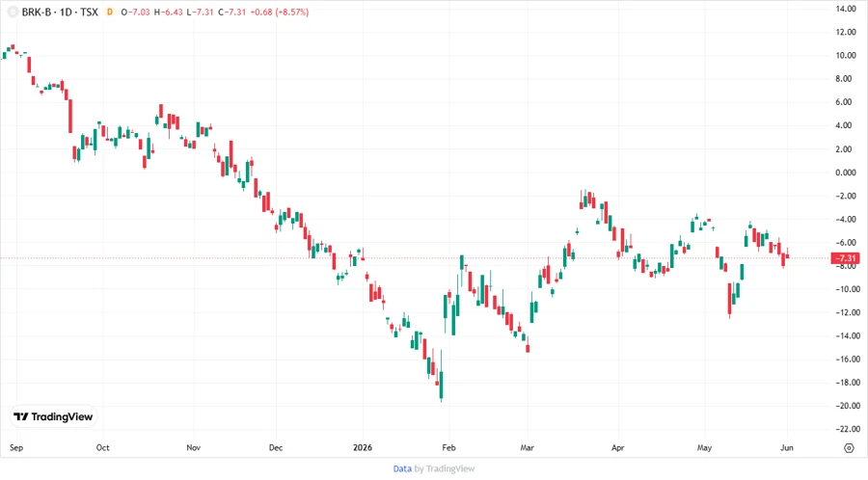Screen dimensions: 868x480
Task: Click the 12.00 price axis label
Action: [846, 32]
